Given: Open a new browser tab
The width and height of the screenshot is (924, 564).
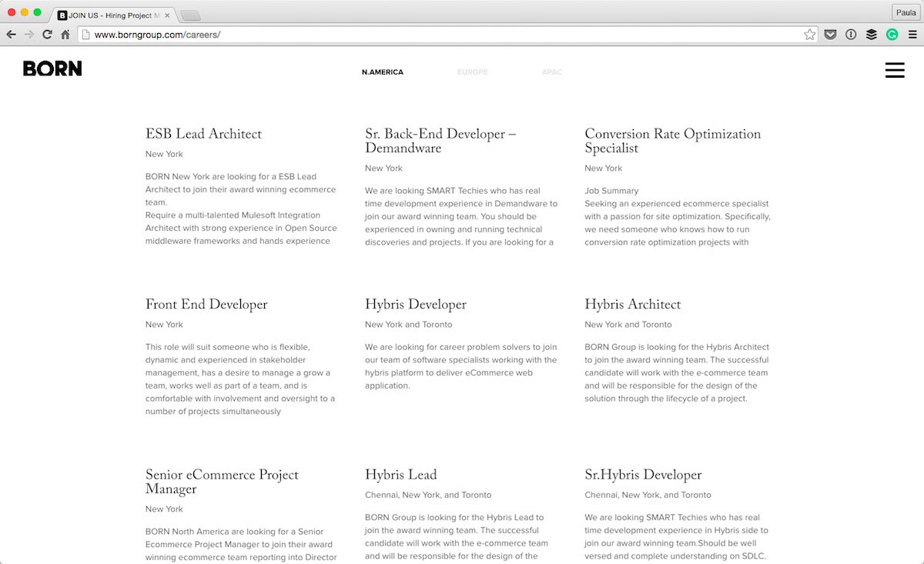Looking at the screenshot, I should tap(190, 16).
